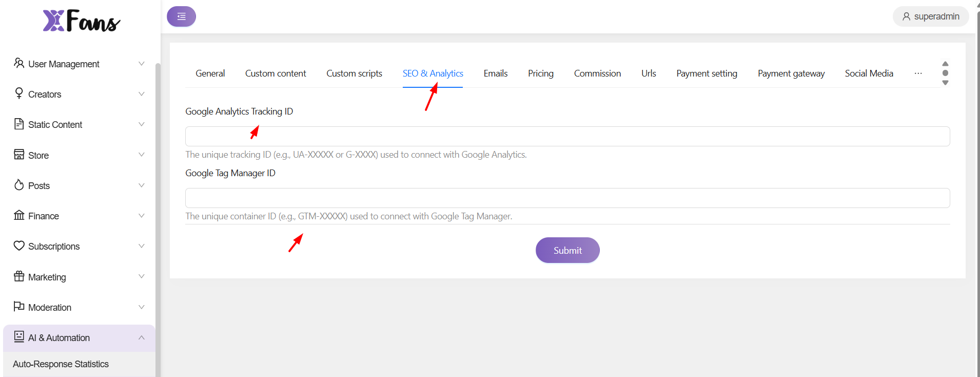
Task: Click the sidebar collapse menu button
Action: [181, 16]
